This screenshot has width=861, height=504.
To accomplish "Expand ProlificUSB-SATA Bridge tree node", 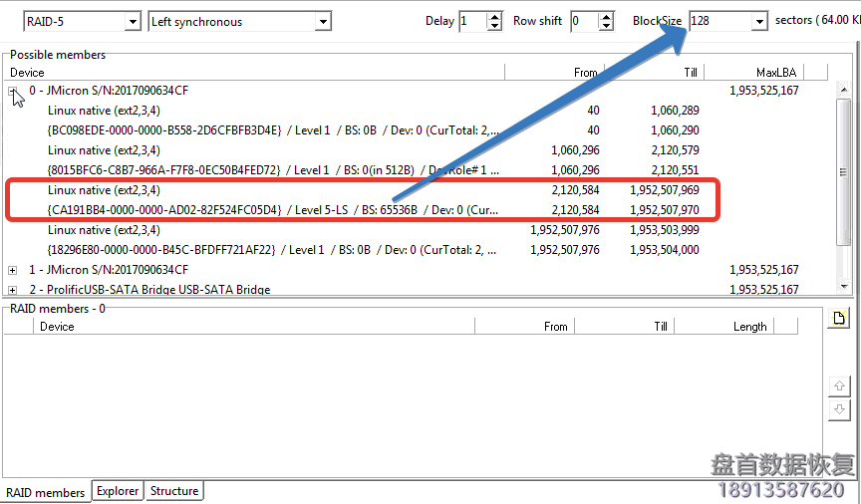I will [x=13, y=290].
